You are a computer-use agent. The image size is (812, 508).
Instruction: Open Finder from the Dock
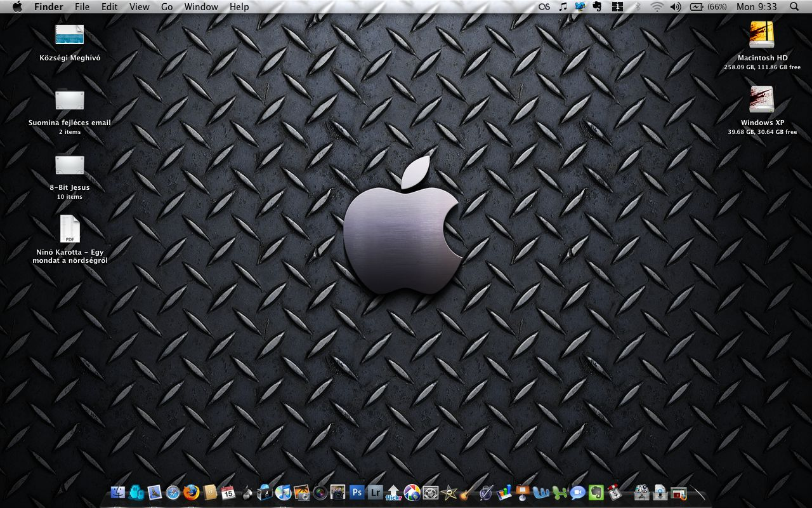[x=118, y=492]
